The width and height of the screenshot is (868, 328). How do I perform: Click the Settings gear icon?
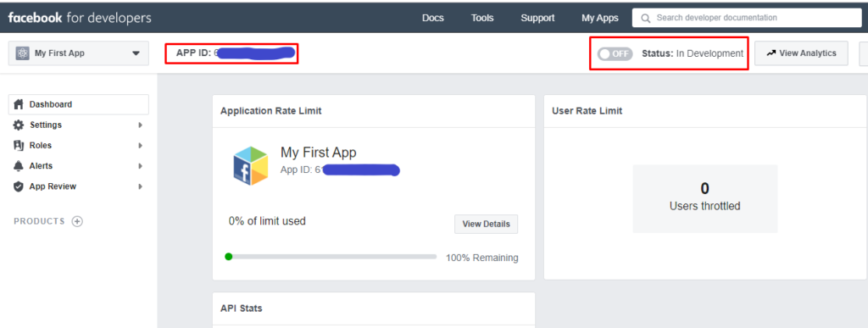(x=19, y=125)
